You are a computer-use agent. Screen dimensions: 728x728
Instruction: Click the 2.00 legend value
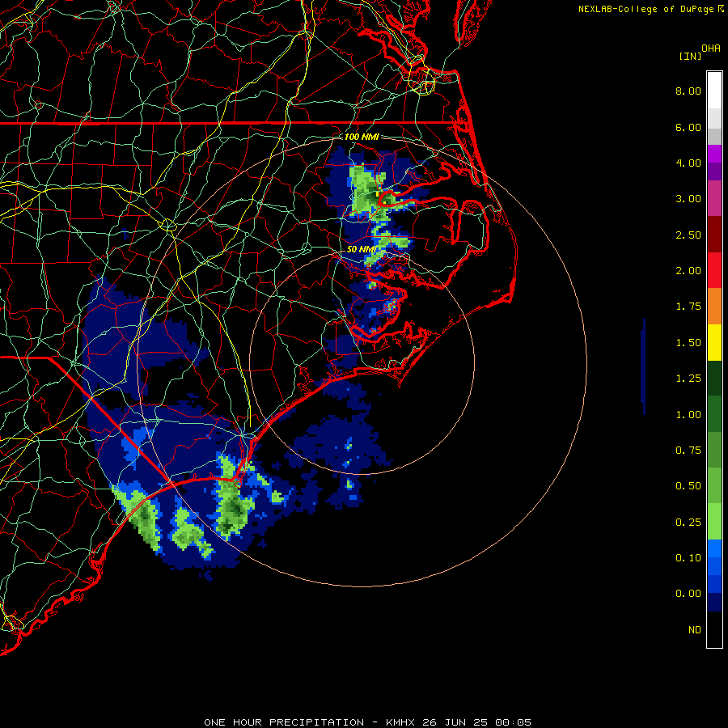(688, 271)
